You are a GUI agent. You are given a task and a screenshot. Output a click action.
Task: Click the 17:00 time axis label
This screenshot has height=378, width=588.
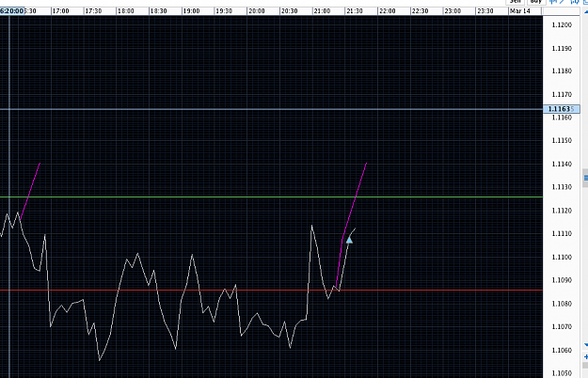click(61, 11)
